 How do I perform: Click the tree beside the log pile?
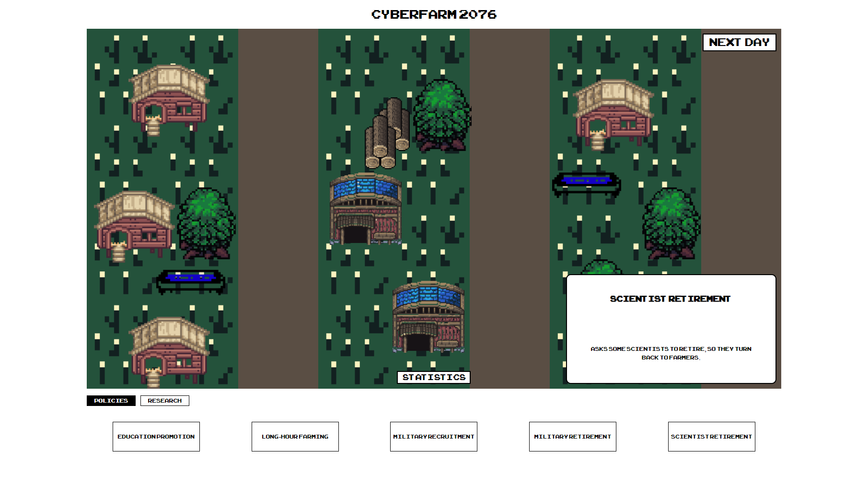coord(442,116)
